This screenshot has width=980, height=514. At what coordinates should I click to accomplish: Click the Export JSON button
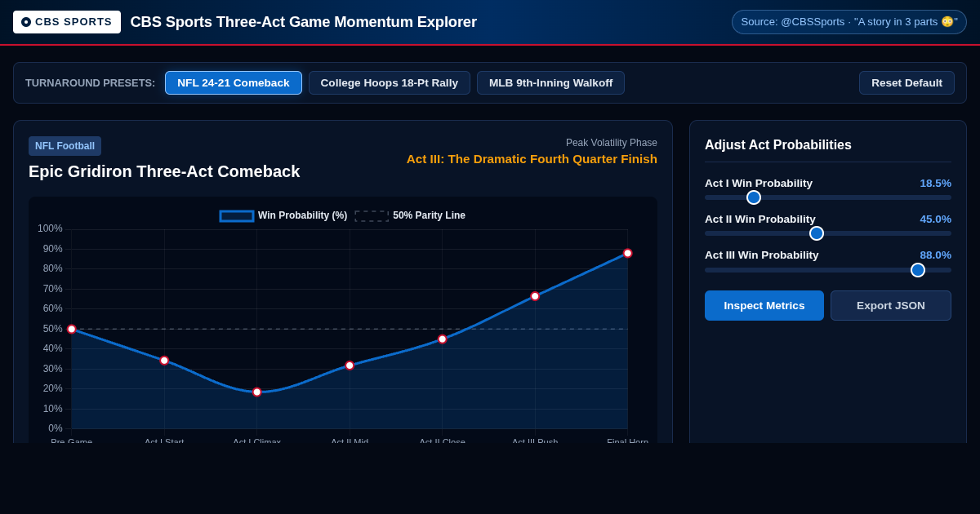[891, 305]
